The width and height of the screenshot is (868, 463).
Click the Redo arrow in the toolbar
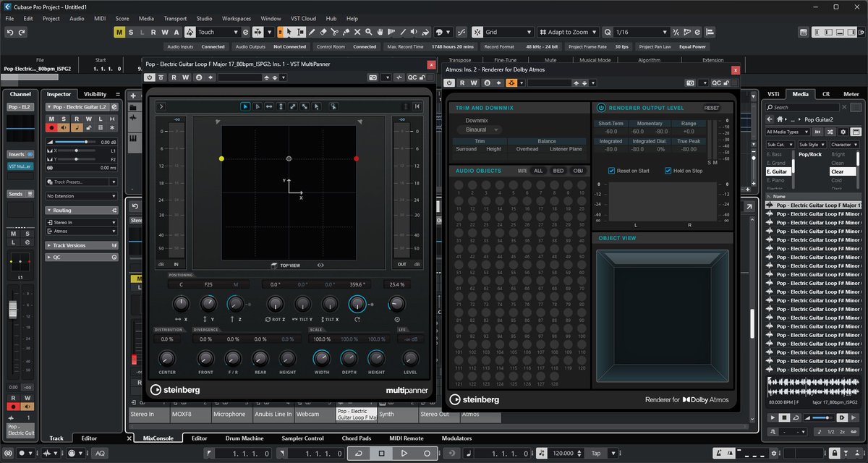click(x=22, y=32)
